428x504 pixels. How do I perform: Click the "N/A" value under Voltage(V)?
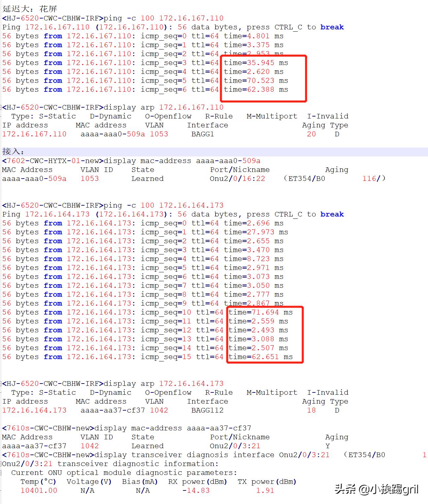coord(87,490)
